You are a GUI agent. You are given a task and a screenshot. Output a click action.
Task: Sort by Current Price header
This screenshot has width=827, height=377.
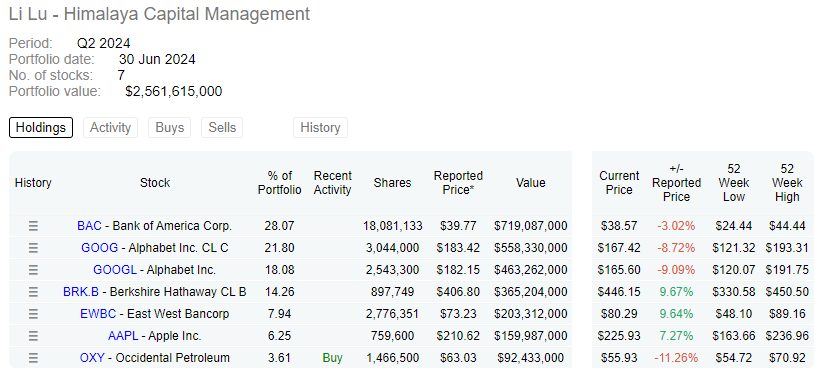[619, 183]
